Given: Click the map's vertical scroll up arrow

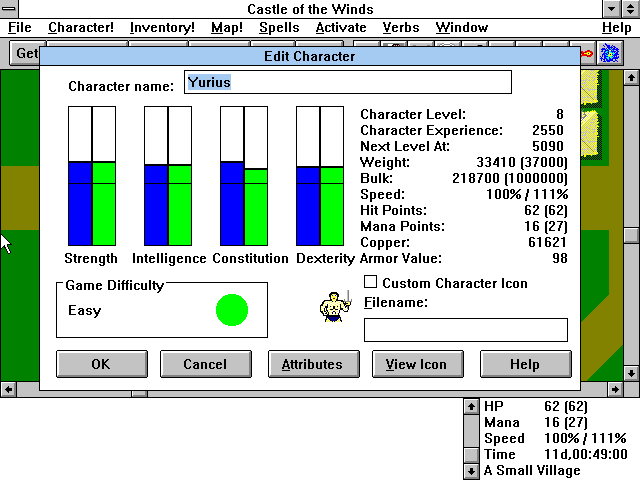Looking at the screenshot, I should 631,78.
